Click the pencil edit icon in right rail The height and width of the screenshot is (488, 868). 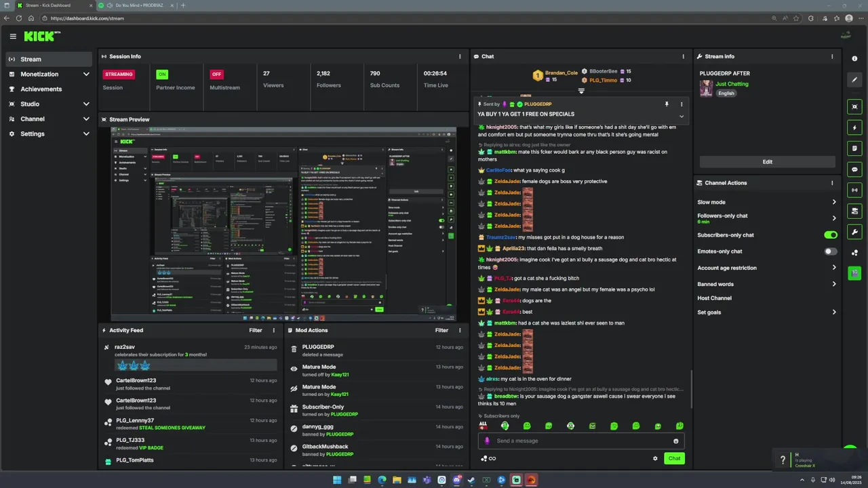(854, 80)
